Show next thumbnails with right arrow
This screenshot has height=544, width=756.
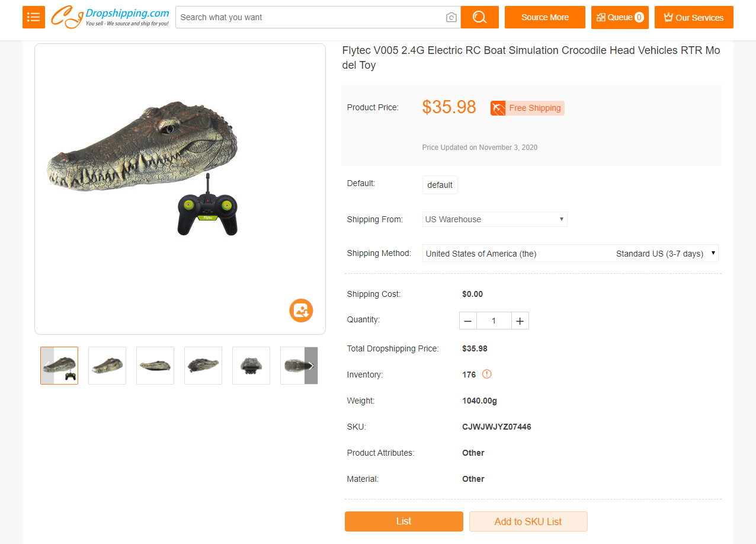[x=311, y=366]
